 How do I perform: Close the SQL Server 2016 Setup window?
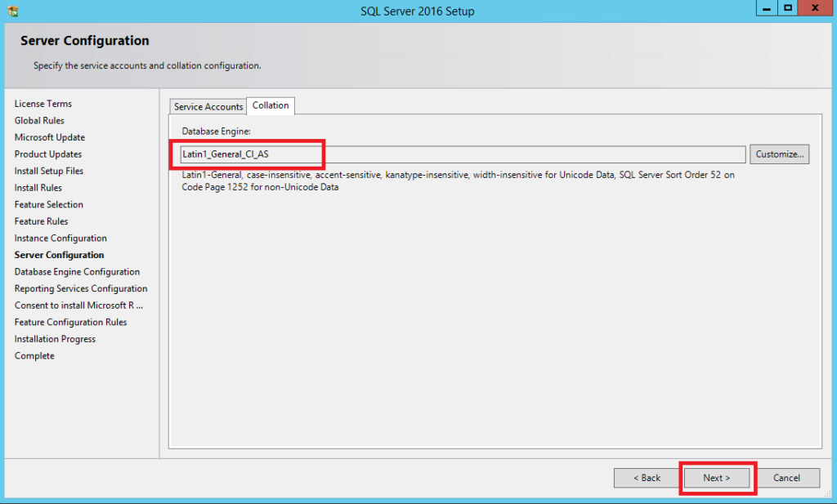pyautogui.click(x=817, y=8)
